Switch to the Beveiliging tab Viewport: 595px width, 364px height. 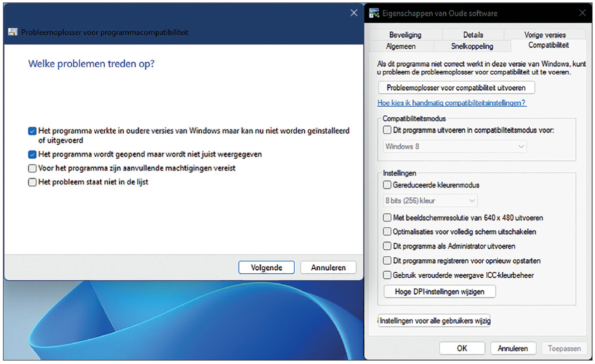405,35
